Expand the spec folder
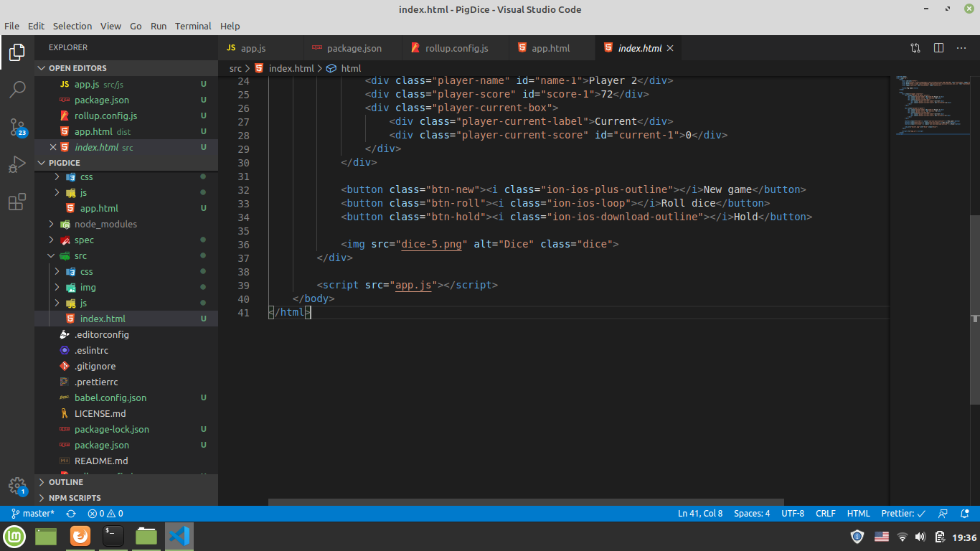 pos(126,240)
